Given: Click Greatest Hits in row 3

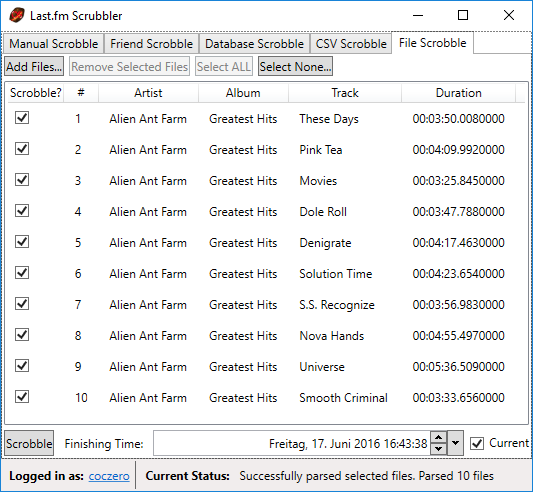Looking at the screenshot, I should 243,181.
